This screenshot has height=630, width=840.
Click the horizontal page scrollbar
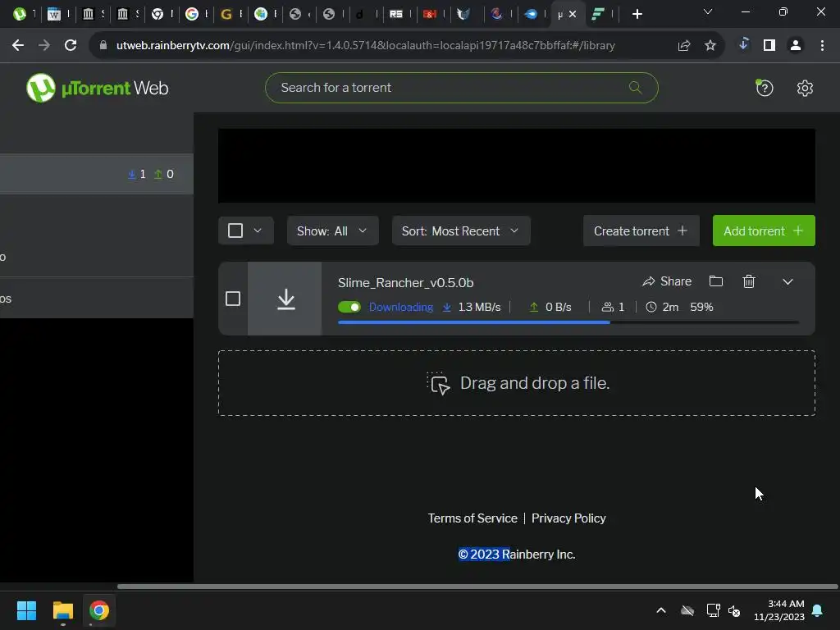[477, 586]
